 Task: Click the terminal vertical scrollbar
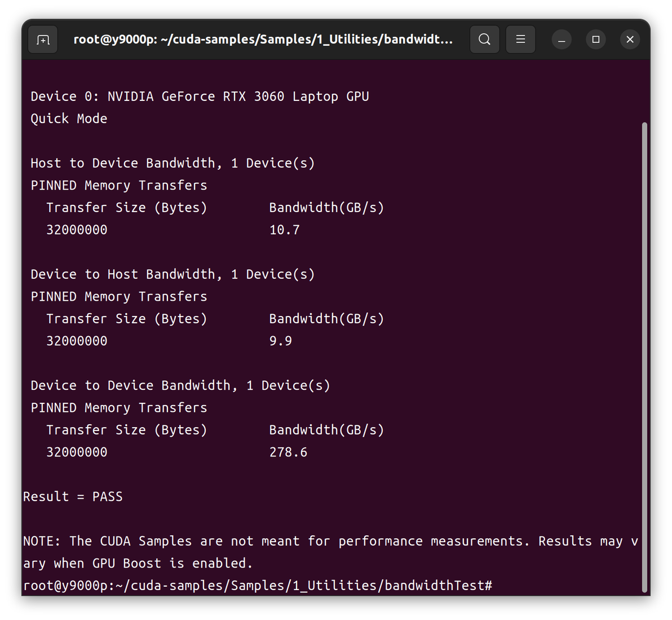coord(644,357)
